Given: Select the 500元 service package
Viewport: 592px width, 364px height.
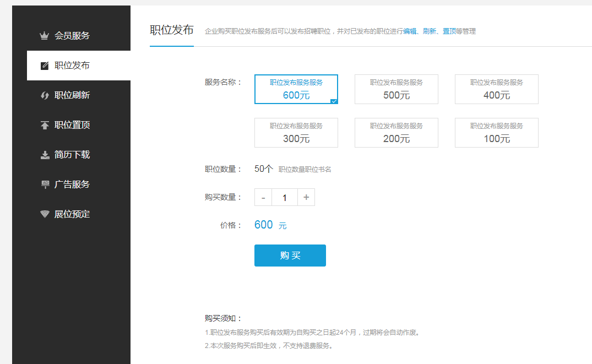Looking at the screenshot, I should click(x=397, y=89).
